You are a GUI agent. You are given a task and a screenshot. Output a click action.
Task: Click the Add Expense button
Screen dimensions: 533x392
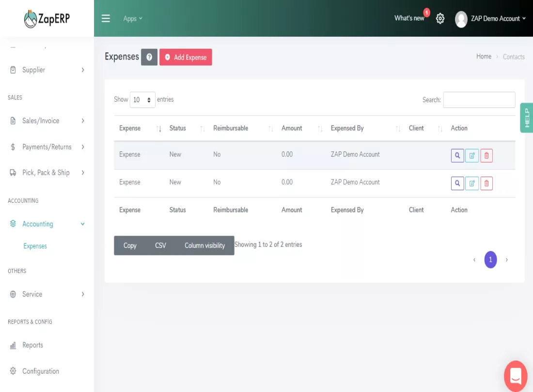pyautogui.click(x=186, y=57)
